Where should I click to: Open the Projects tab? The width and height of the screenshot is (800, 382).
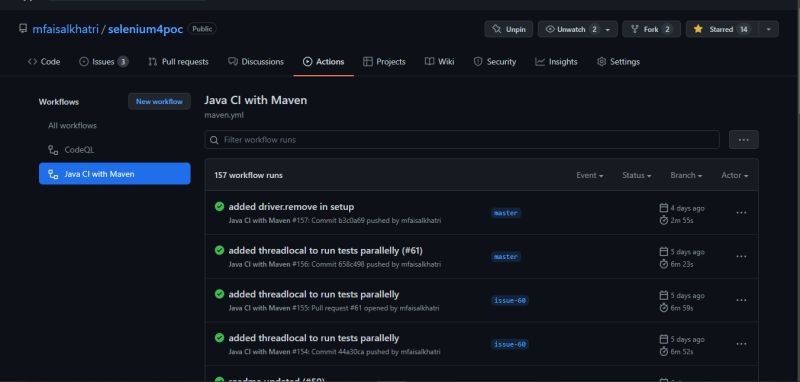(384, 62)
